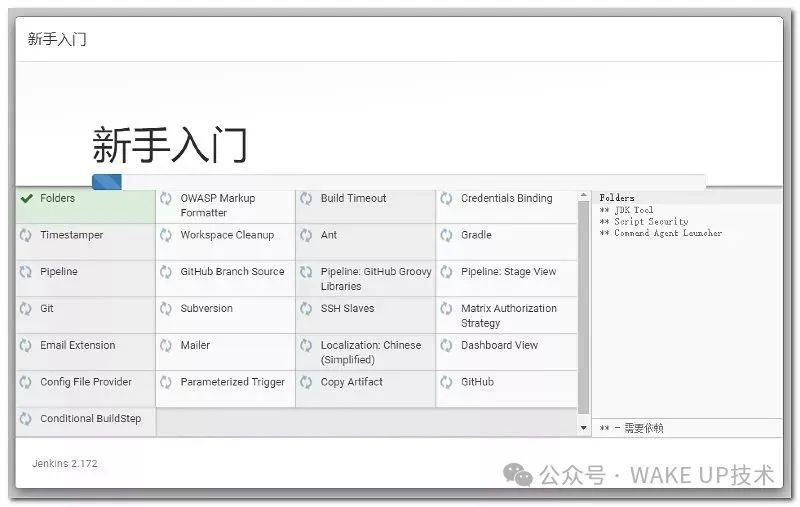Screen dimensions: 800x507
Task: Click the spinner icon beside Gradle
Action: (446, 235)
